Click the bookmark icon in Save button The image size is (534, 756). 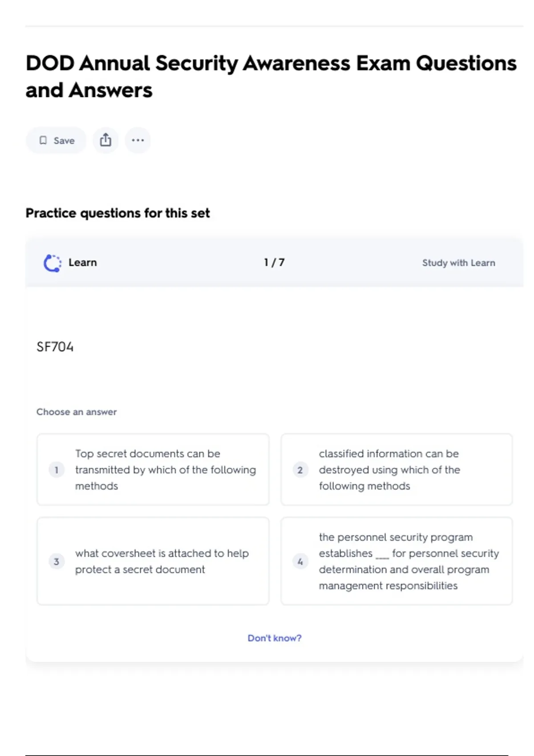[x=43, y=141]
